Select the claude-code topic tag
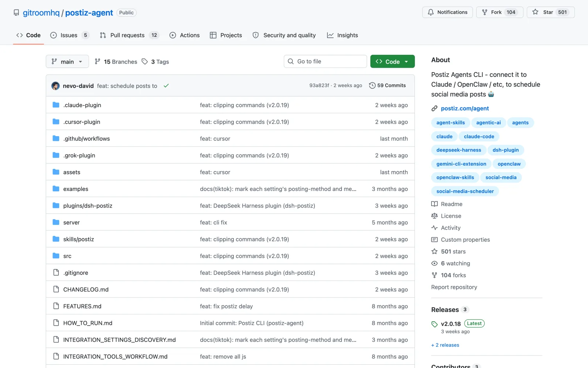Image resolution: width=588 pixels, height=368 pixels. (x=479, y=137)
